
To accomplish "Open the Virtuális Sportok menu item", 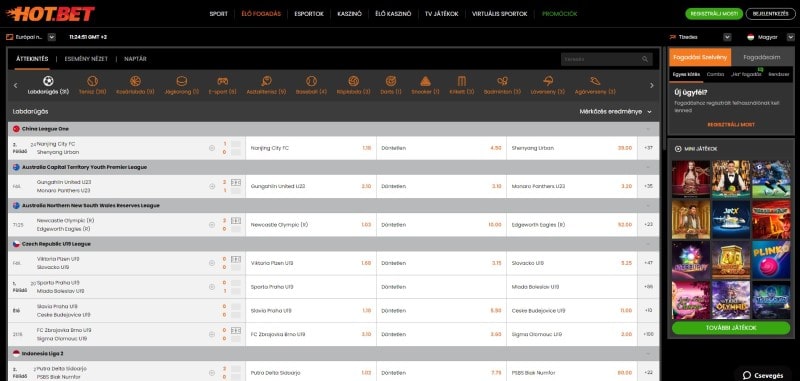I will (499, 14).
